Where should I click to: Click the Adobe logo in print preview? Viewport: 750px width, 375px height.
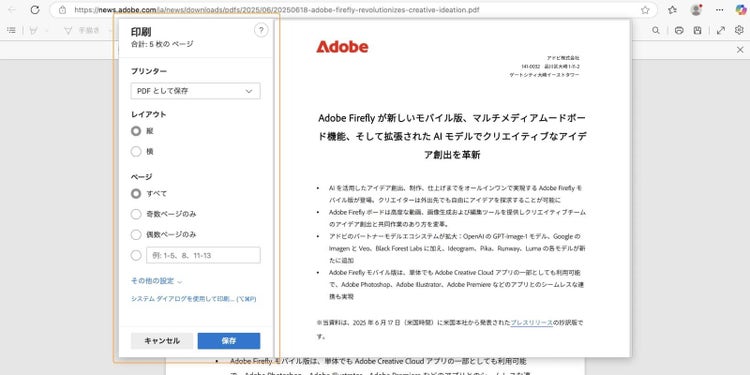[x=342, y=47]
